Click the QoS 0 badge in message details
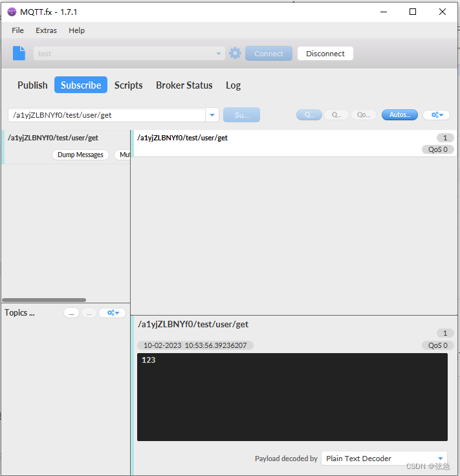460x476 pixels. (437, 345)
